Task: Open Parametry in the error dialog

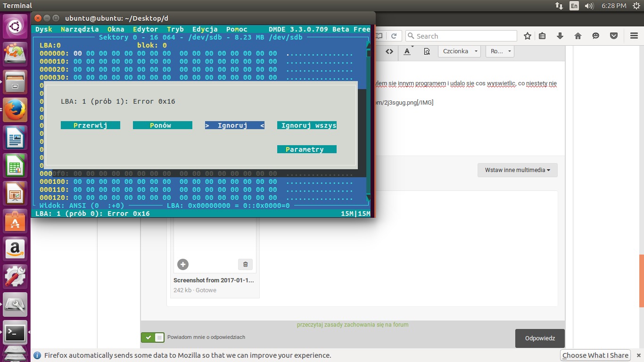Action: 307,149
